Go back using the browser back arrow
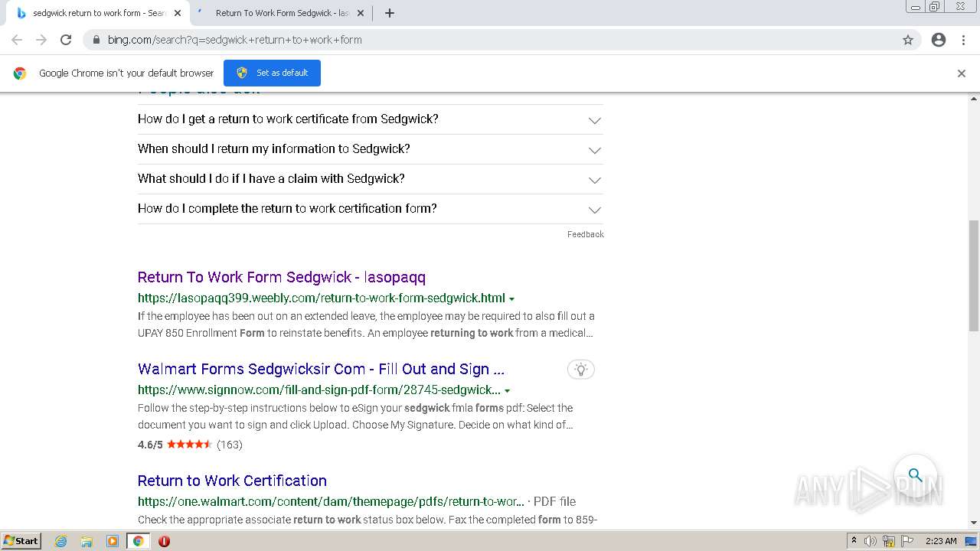The height and width of the screenshot is (551, 980). pos(17,40)
